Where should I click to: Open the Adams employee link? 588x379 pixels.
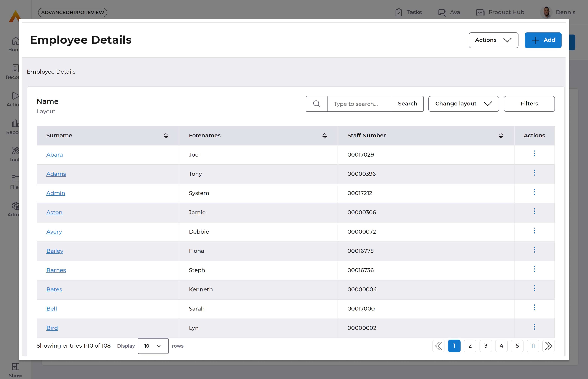tap(56, 174)
